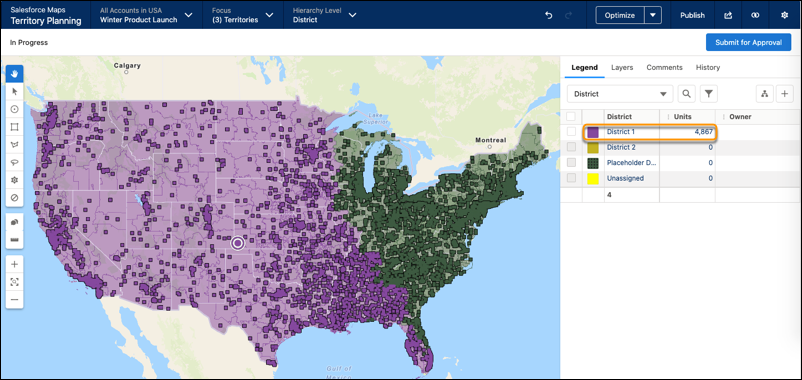Check the Unassigned row checkbox
The height and width of the screenshot is (380, 802).
571,178
